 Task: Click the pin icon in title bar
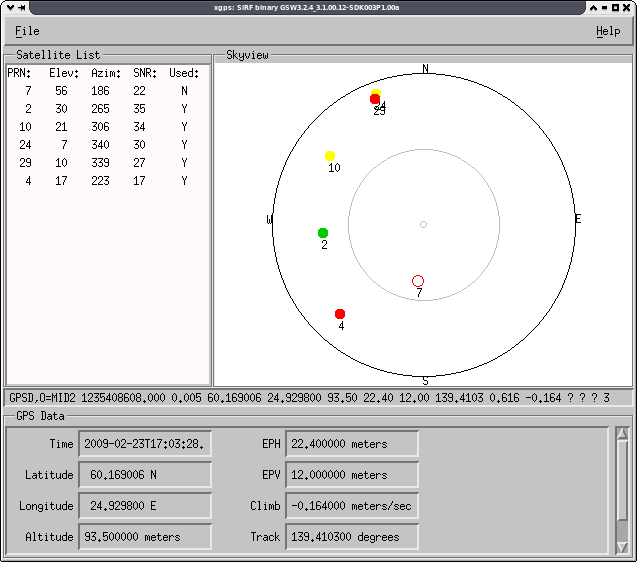[x=22, y=7]
